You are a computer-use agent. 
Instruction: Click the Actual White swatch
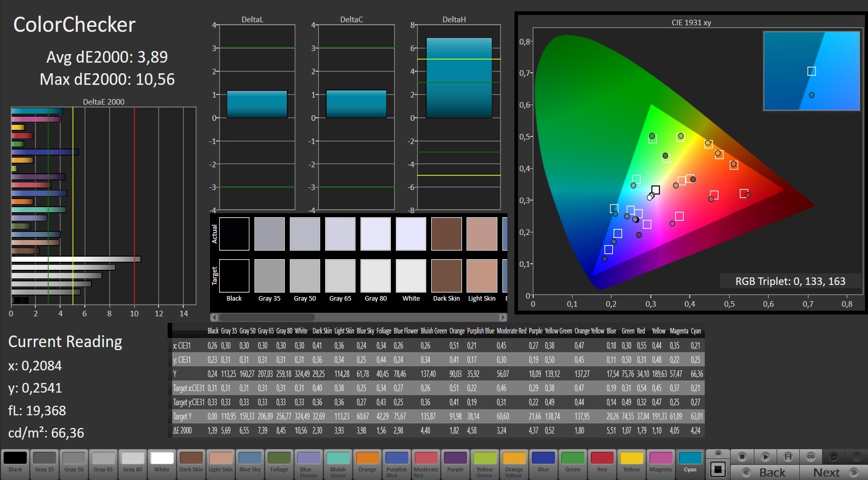411,233
